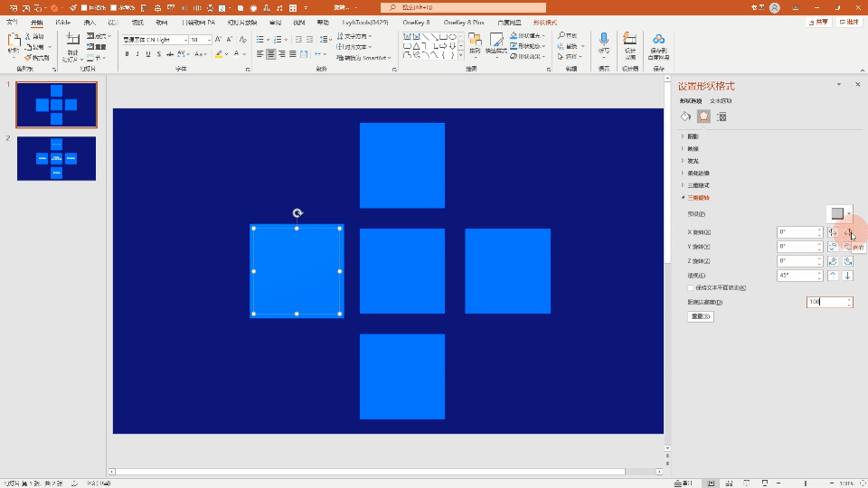Switch to the Insert ribbon tab
Image resolution: width=868 pixels, height=488 pixels.
90,23
